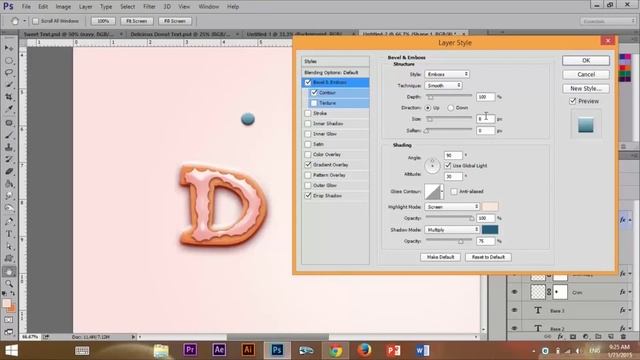
Task: Select the Brush tool
Action: point(9,135)
